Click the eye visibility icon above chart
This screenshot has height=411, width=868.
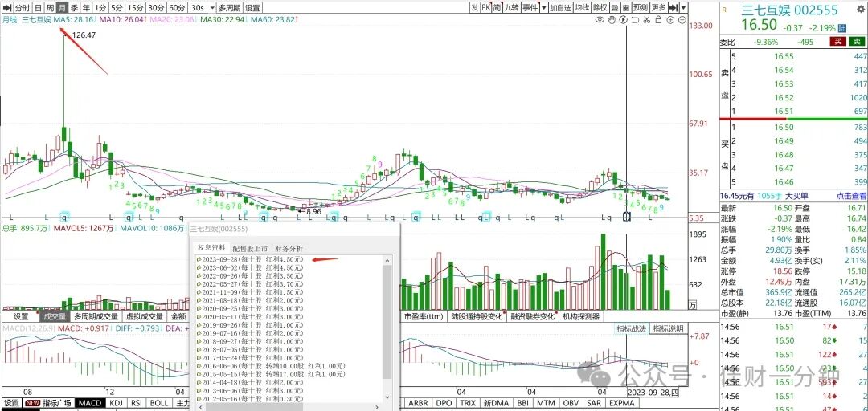[600, 20]
